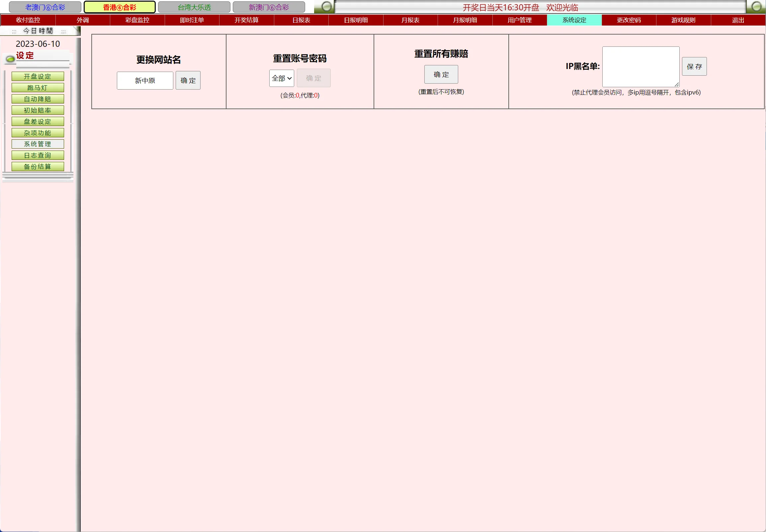Click the 备份结算 sidebar button
Screen dimensions: 766x532
point(38,167)
